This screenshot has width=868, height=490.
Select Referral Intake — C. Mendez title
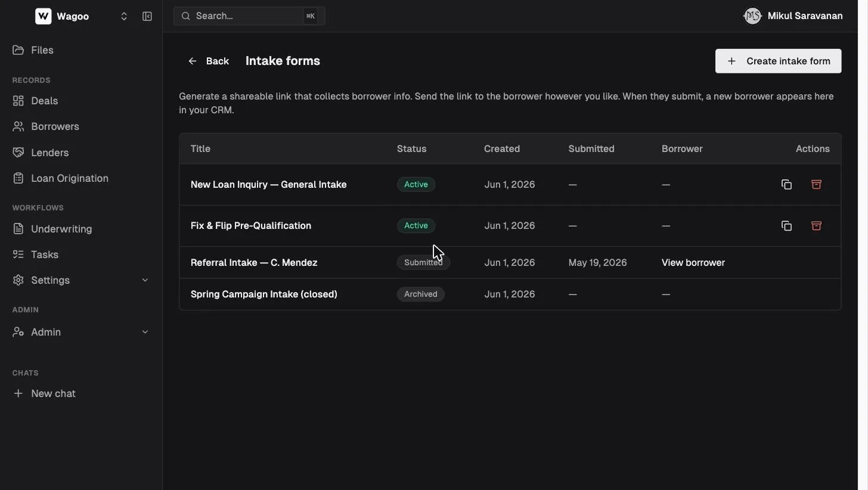click(x=254, y=262)
